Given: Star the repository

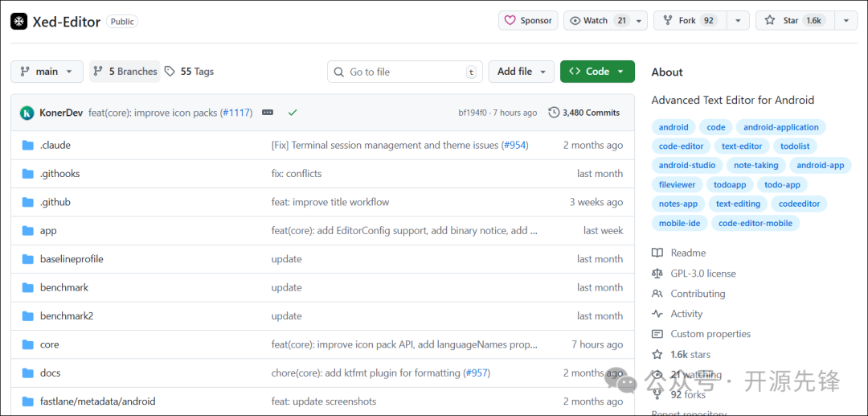Looking at the screenshot, I should [795, 20].
